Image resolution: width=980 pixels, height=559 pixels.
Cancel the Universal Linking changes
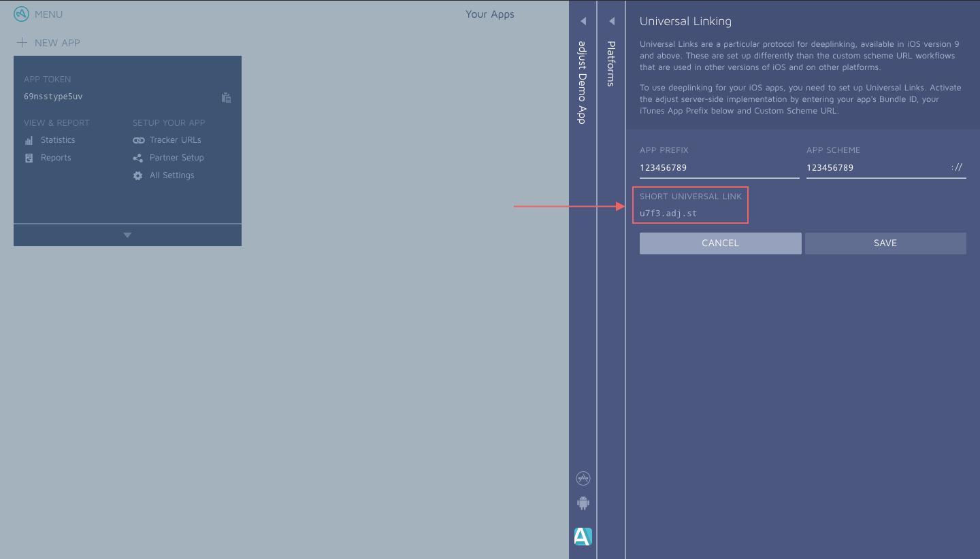720,243
